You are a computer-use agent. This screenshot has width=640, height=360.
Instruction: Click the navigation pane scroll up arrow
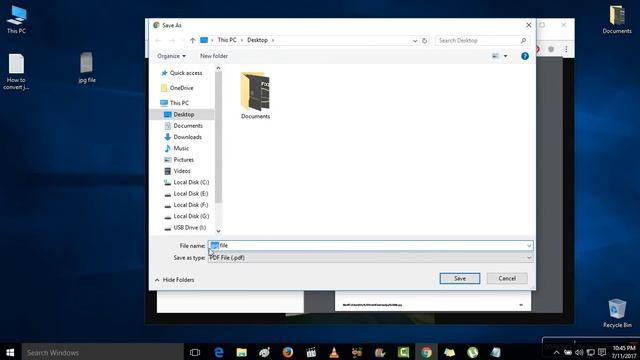click(218, 68)
